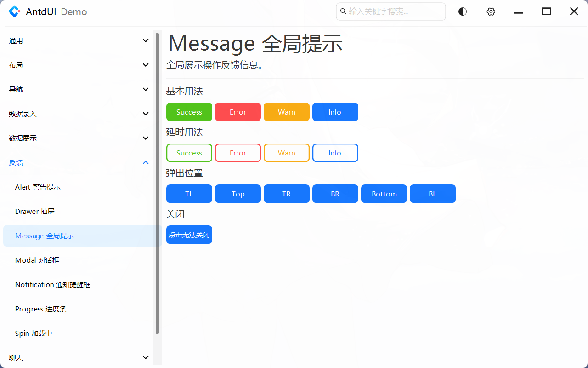Click the 点击无法关闭 button

pyautogui.click(x=189, y=235)
